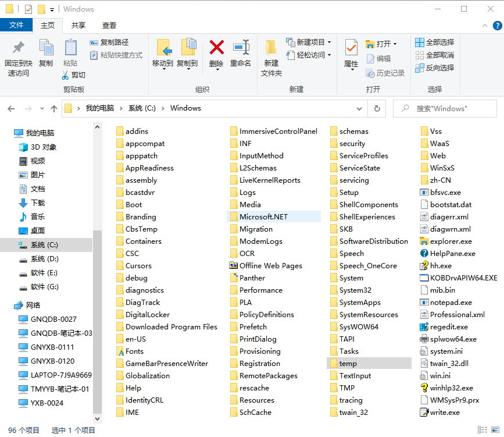Collapse the ribbon with the chevron
Image resolution: width=504 pixels, height=437 pixels.
[485, 26]
